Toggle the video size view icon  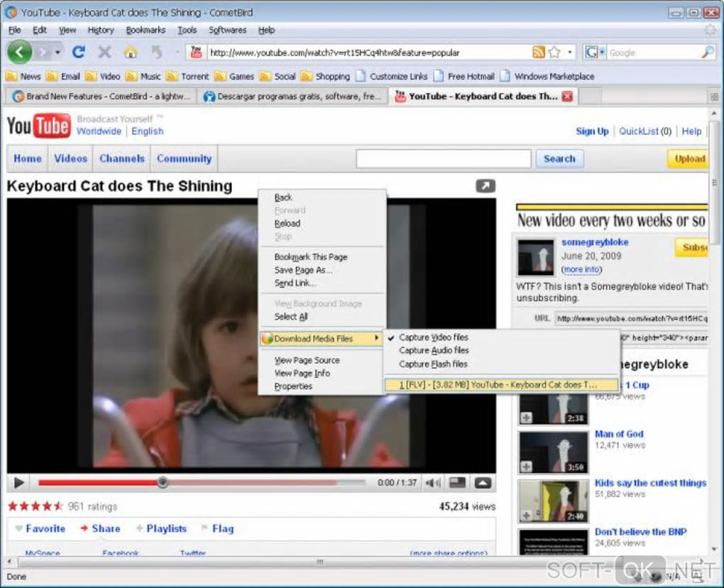point(458,483)
